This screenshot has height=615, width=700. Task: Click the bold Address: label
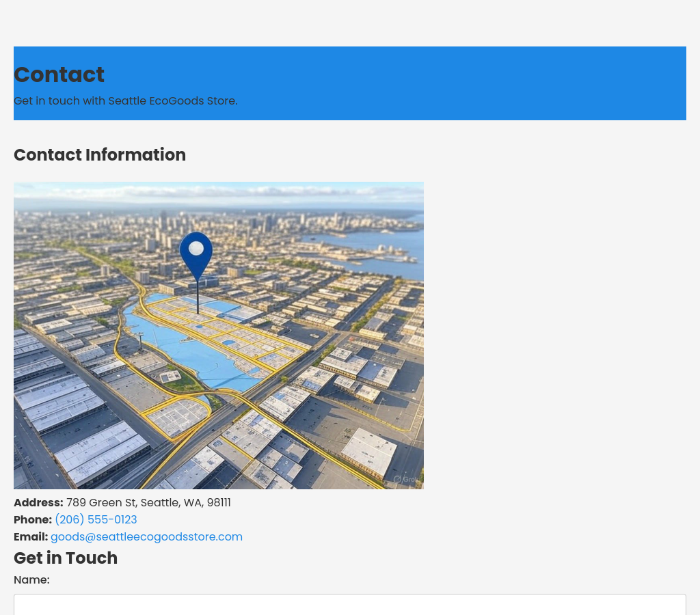[x=38, y=502]
